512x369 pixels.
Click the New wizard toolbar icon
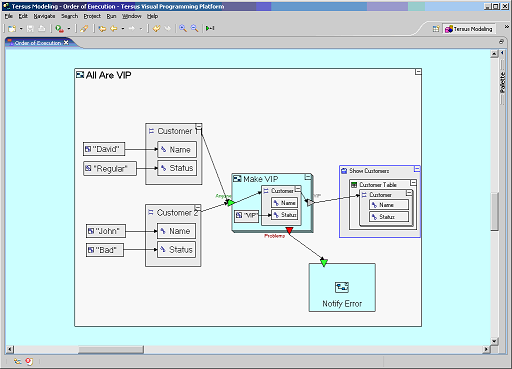coord(12,29)
